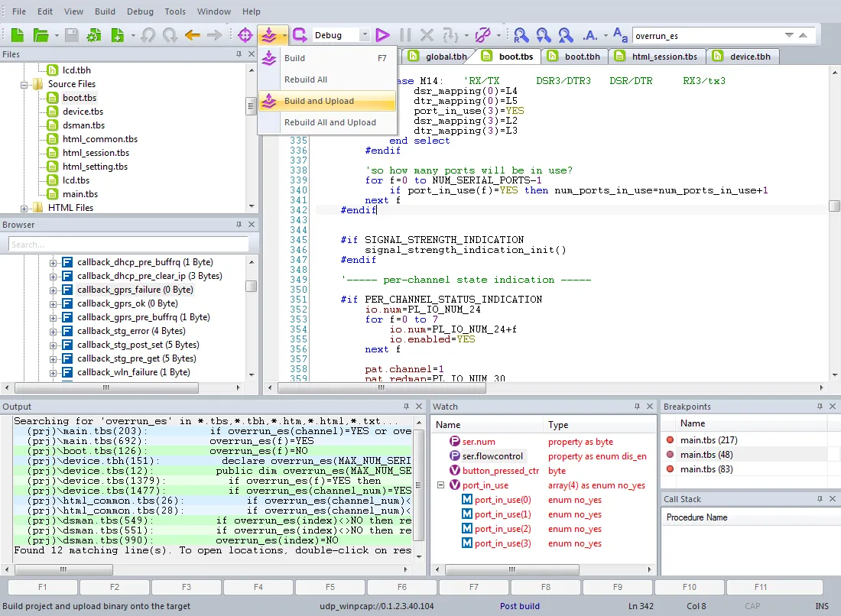
Task: Toggle breakpoint at main.tbs (48)
Action: tap(671, 455)
